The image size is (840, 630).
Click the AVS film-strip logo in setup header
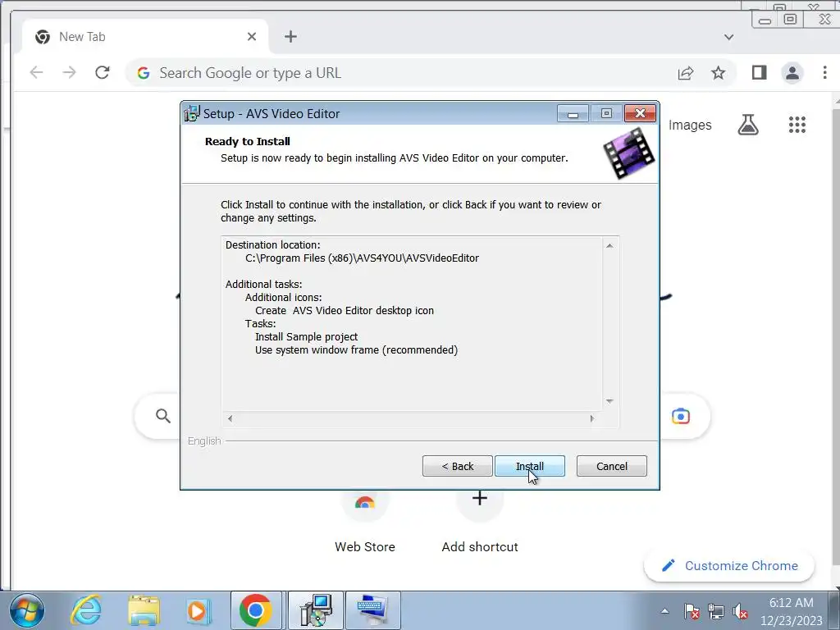629,153
